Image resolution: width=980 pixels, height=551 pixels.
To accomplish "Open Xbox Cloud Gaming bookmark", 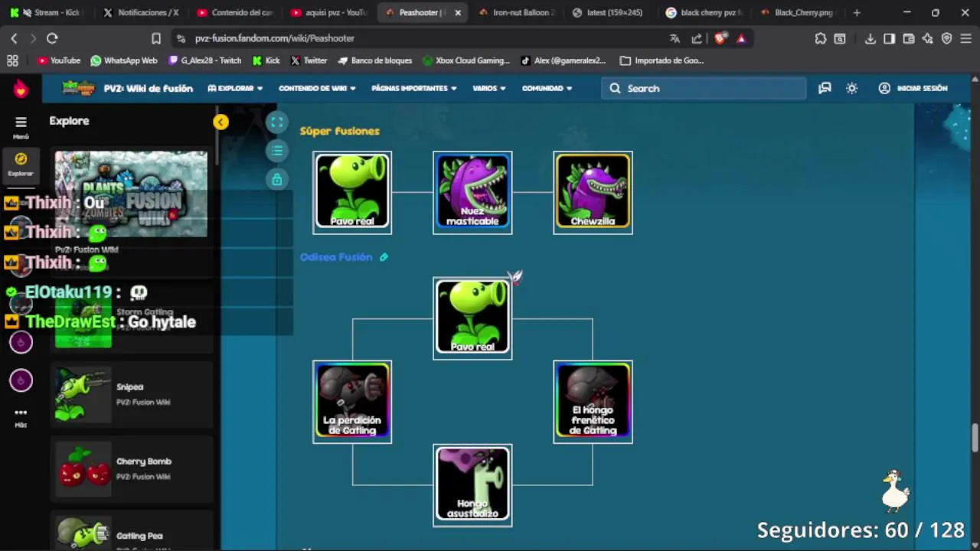I will click(x=466, y=60).
